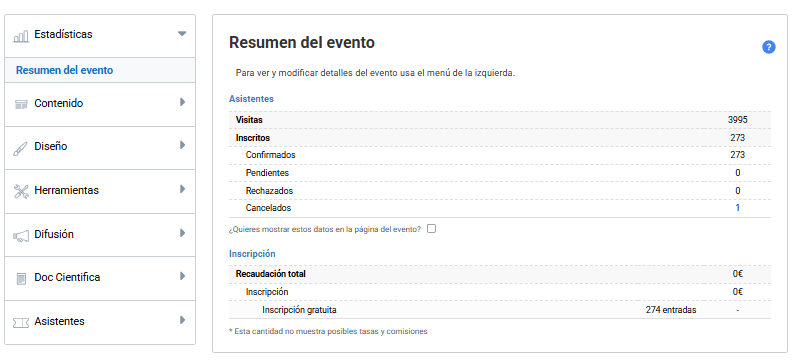The width and height of the screenshot is (804, 364).
Task: Click the Doc Cientifica document icon
Action: point(21,279)
